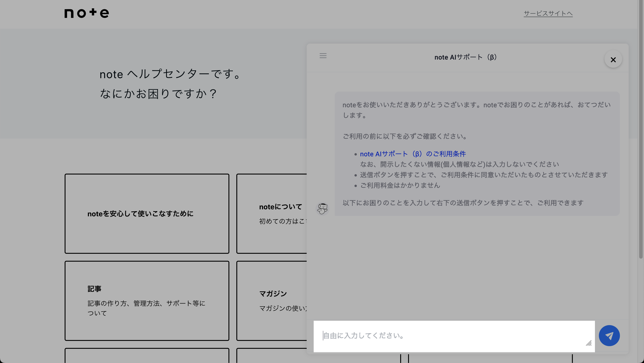Open the noteについて category card
Viewport: 644px width, 363px height.
pos(272,214)
